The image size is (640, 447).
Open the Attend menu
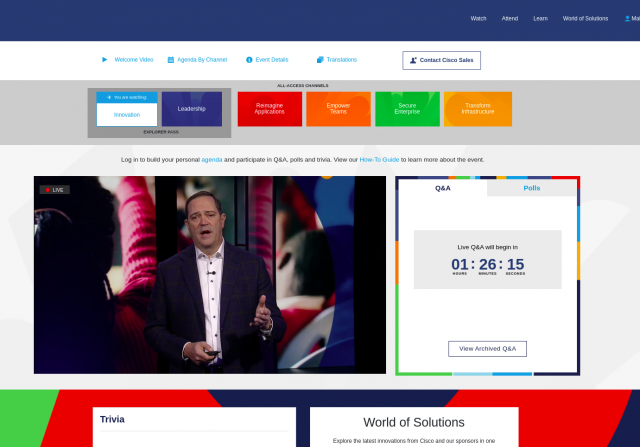point(508,18)
